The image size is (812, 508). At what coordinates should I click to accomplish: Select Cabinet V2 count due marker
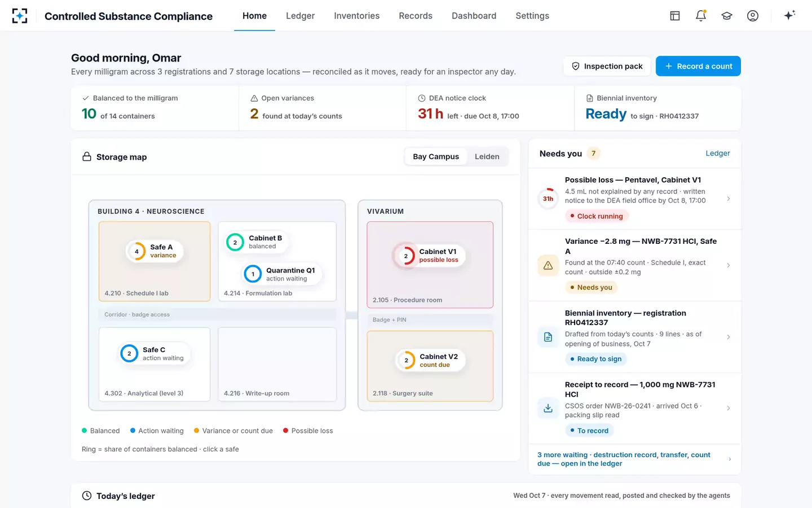pyautogui.click(x=431, y=360)
